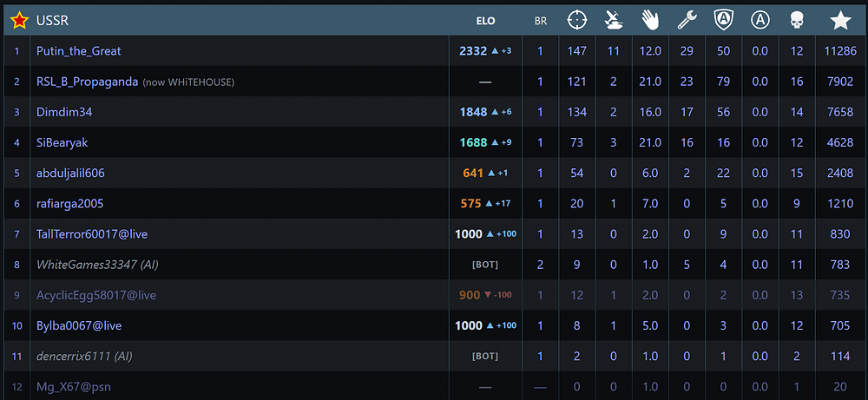Sort by the circled A icon column
868x400 pixels.
tap(760, 21)
